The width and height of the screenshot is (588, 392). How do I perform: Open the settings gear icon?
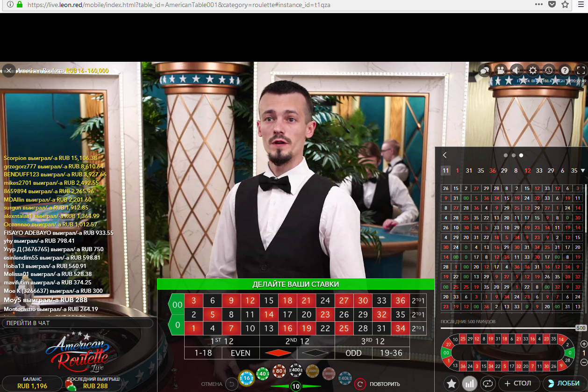[532, 71]
